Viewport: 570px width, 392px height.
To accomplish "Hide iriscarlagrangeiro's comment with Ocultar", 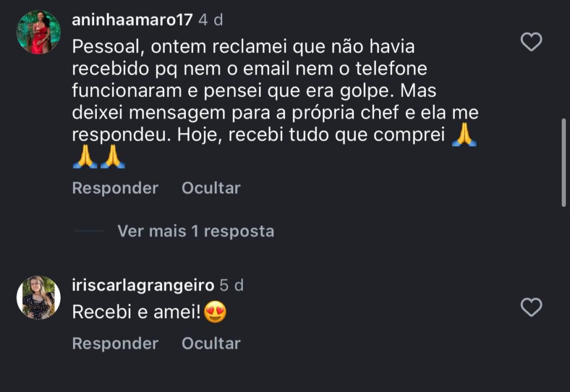I will (211, 344).
